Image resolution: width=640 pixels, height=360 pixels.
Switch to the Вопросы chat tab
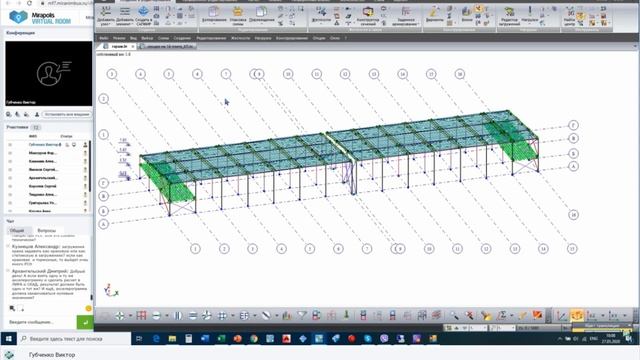(x=47, y=231)
